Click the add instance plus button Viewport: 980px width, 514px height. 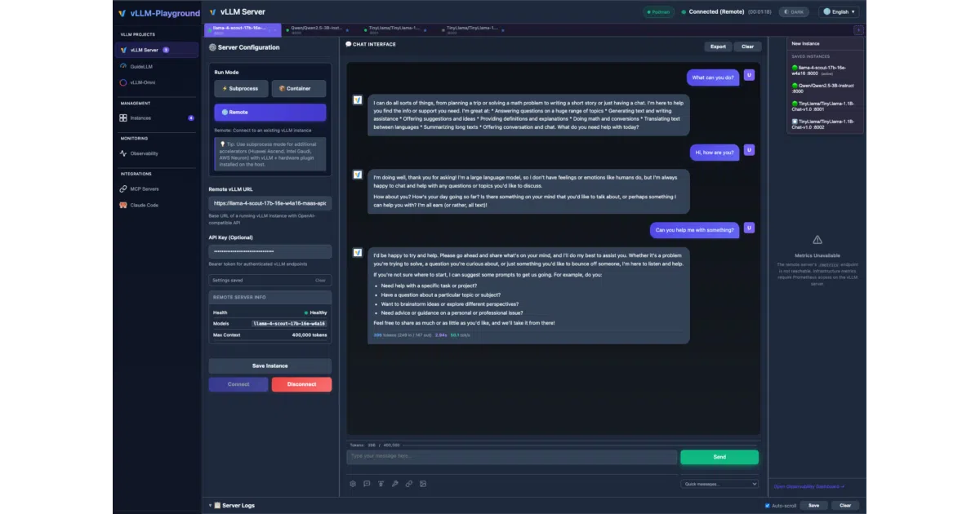(858, 30)
